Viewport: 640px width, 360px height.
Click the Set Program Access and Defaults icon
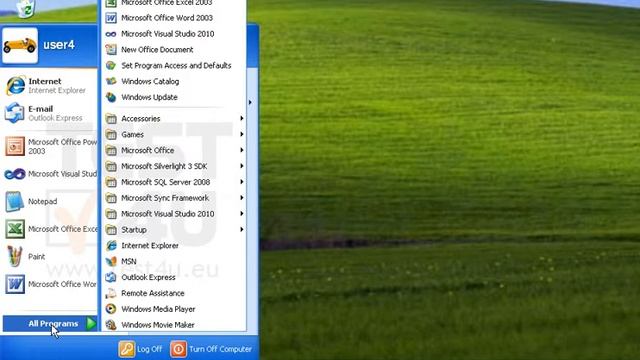click(111, 66)
